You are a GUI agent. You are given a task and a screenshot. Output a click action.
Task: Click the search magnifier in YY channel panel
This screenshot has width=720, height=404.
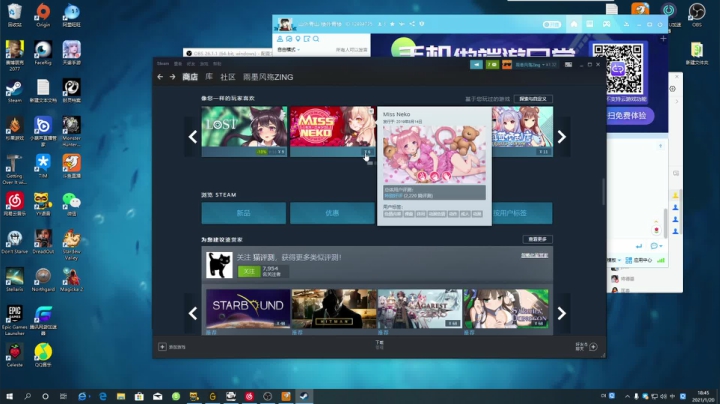(x=316, y=39)
